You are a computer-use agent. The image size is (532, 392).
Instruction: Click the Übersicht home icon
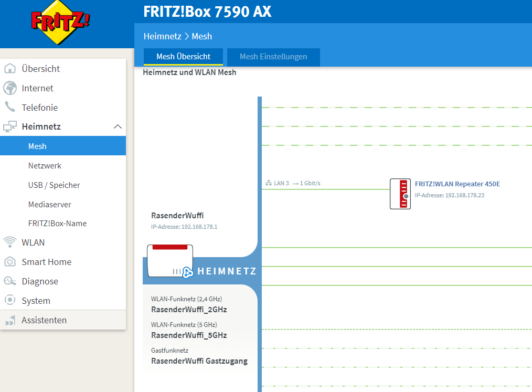10,69
